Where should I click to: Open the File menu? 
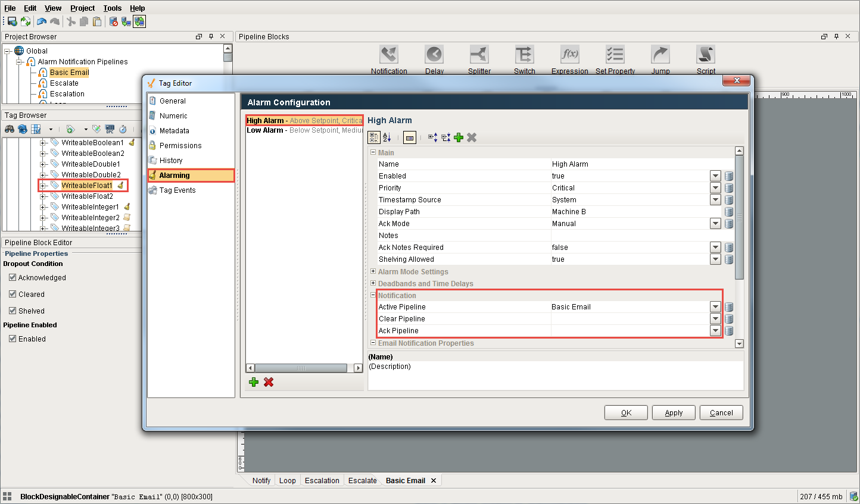point(10,8)
